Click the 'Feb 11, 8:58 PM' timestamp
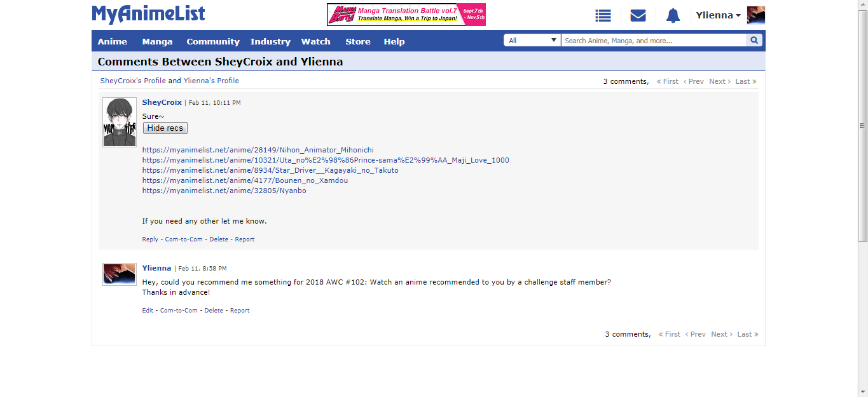 coord(202,269)
